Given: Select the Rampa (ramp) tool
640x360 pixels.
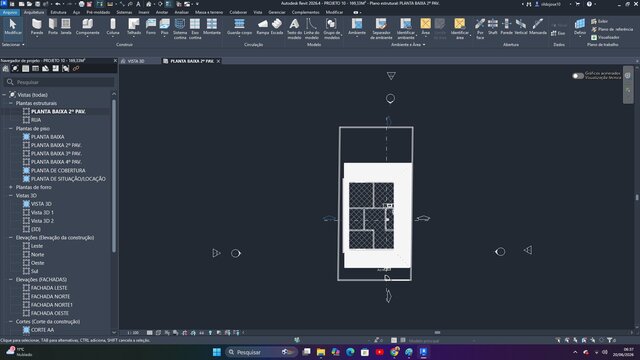Looking at the screenshot, I should 263,27.
